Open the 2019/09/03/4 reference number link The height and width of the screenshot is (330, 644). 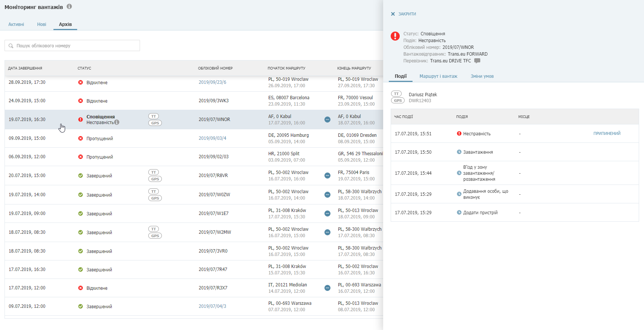click(213, 138)
